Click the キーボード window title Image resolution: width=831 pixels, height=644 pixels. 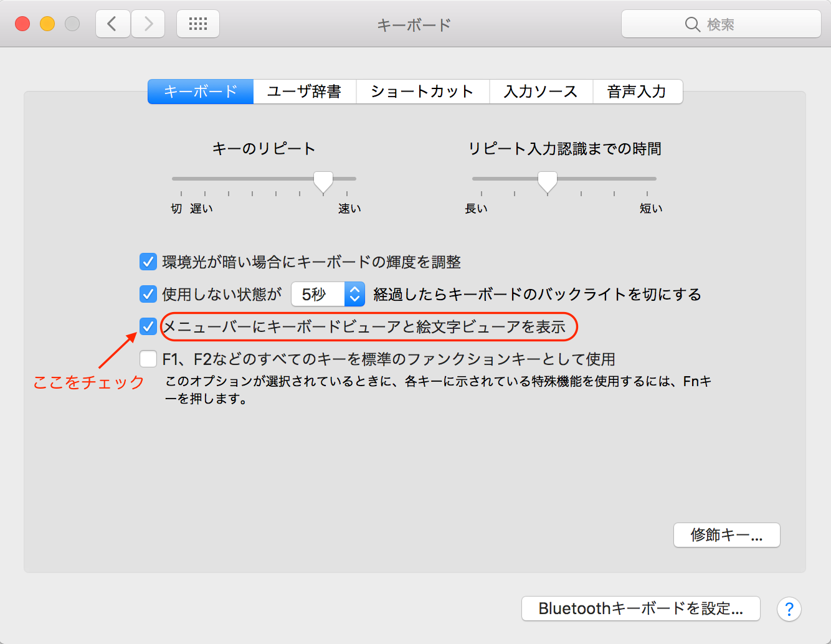coord(414,25)
